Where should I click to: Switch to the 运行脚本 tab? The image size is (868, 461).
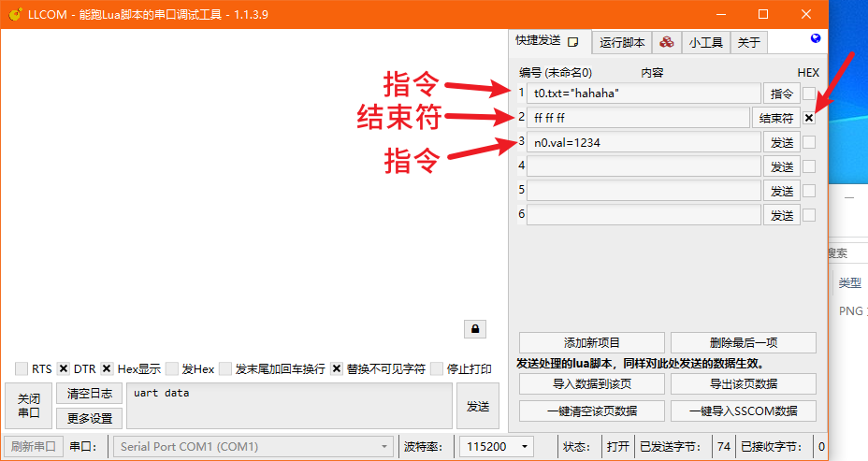pos(622,42)
